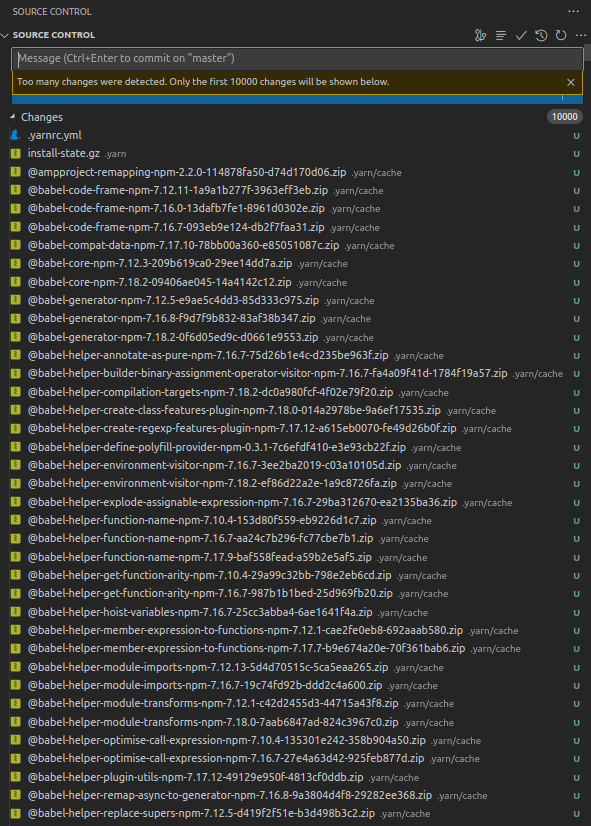The height and width of the screenshot is (826, 591).
Task: Click the .yarnrc.yml file icon
Action: point(16,135)
